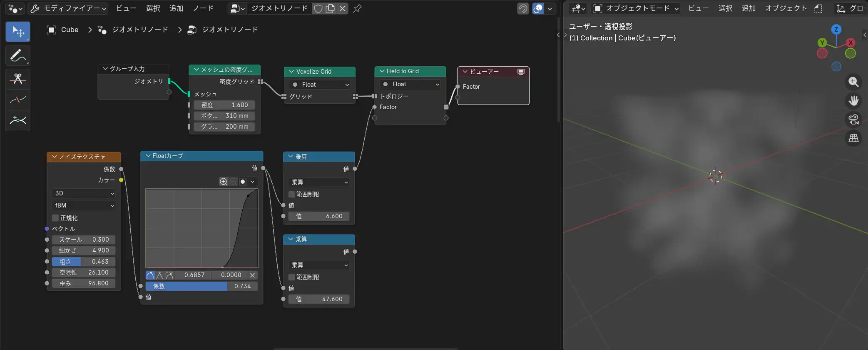Open the ノード menu
The height and width of the screenshot is (350, 868).
coord(203,8)
